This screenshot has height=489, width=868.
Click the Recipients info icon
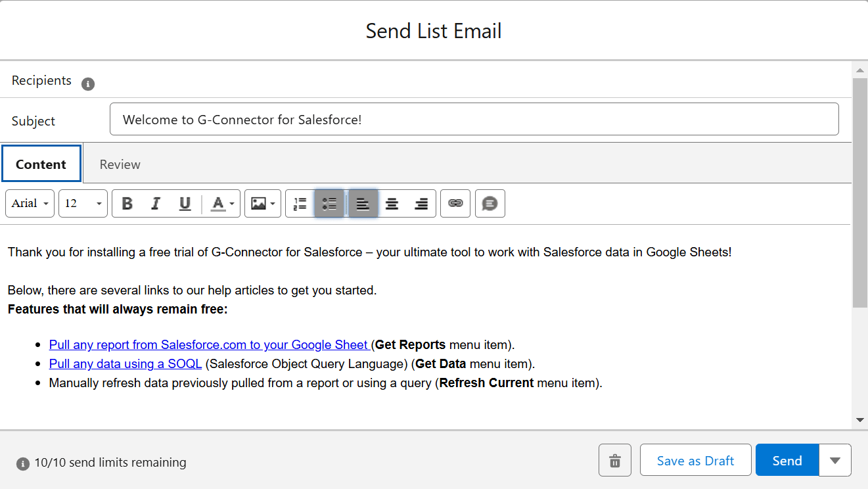tap(88, 84)
